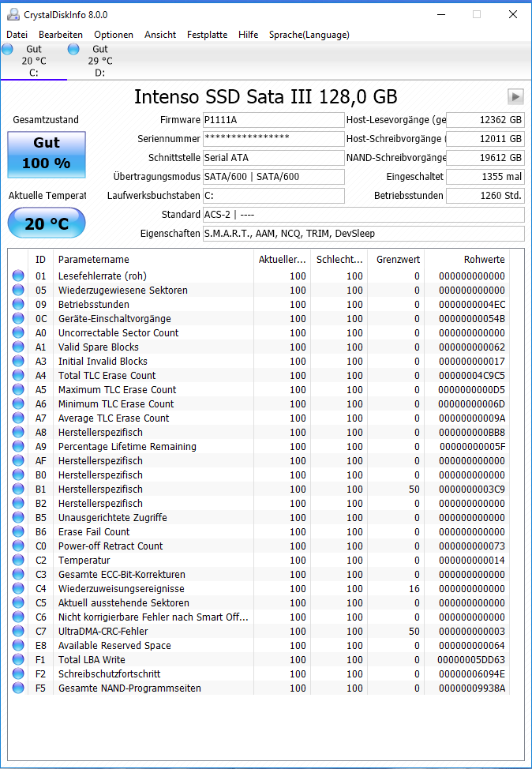Click the Eingeschaltet value 1355 mal
Viewport: 532px width, 769px height.
(x=485, y=177)
